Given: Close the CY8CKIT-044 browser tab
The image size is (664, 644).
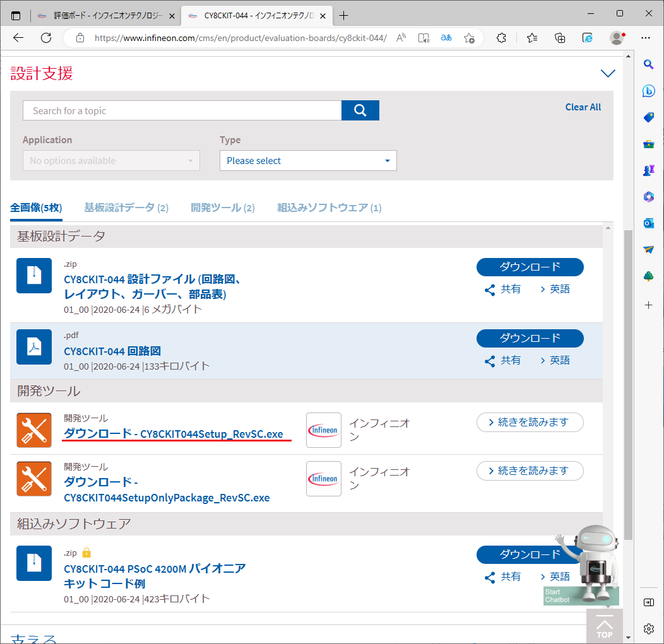Looking at the screenshot, I should 323,16.
